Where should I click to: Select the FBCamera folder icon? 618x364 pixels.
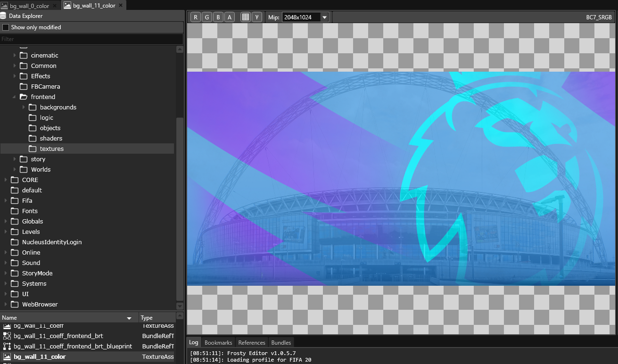click(24, 86)
